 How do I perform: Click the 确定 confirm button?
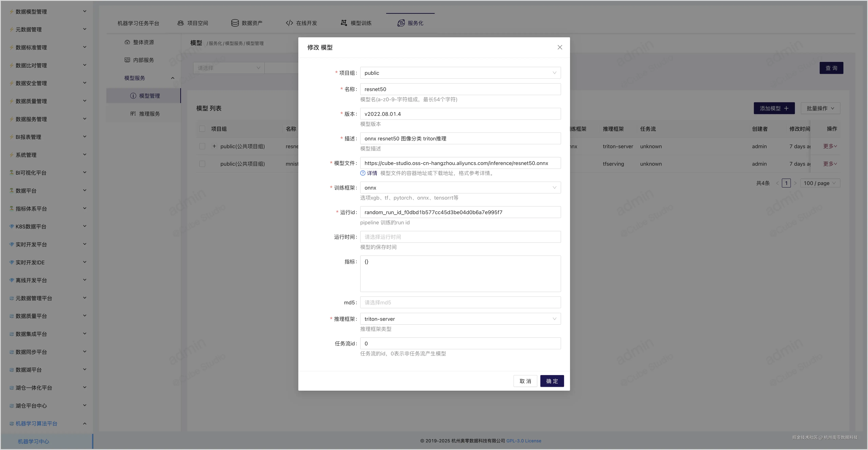point(552,381)
